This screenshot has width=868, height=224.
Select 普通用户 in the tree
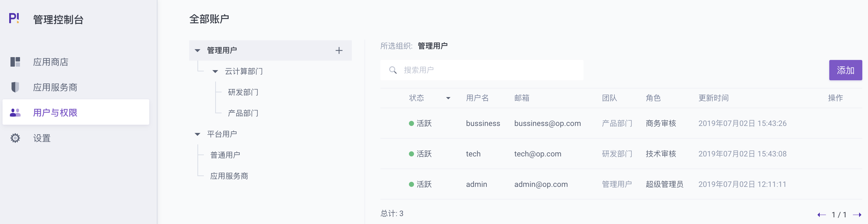(225, 155)
